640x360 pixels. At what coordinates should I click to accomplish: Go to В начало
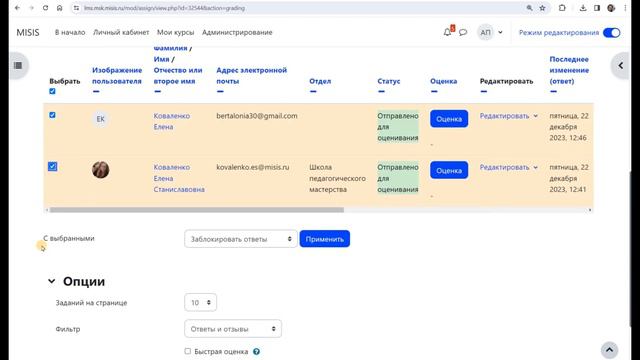70,32
